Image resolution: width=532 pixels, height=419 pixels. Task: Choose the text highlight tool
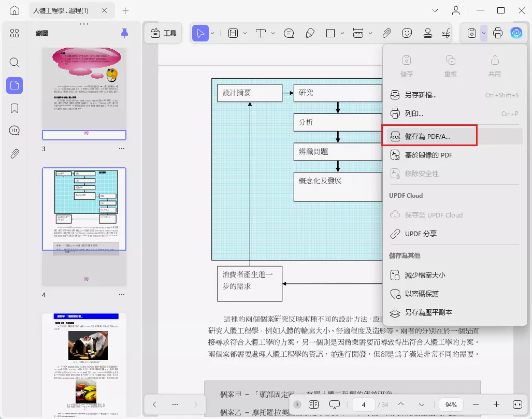point(233,33)
